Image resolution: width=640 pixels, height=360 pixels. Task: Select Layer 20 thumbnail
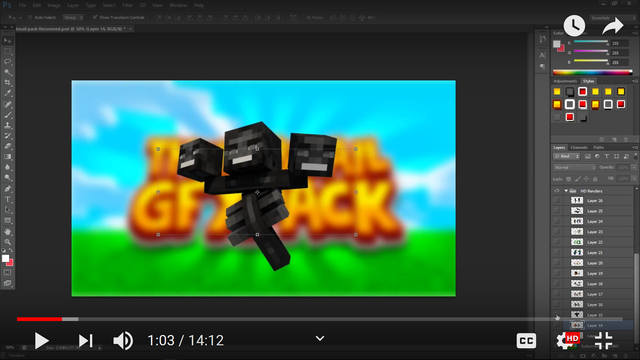pyautogui.click(x=577, y=263)
